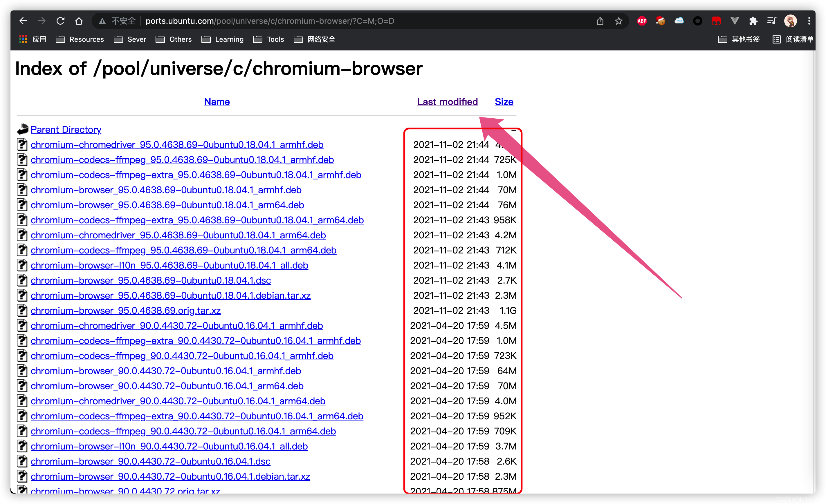Sort the listing by Name column

click(x=217, y=102)
